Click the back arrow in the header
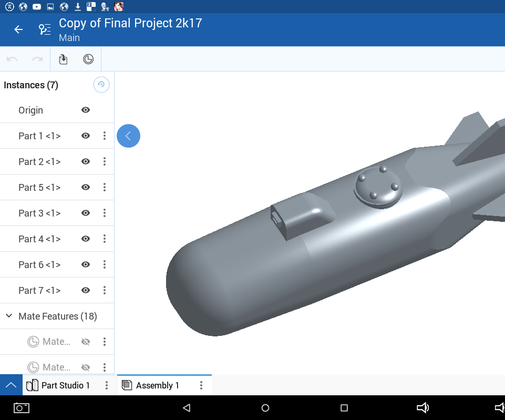Screen dimensions: 505x420 [x=18, y=29]
